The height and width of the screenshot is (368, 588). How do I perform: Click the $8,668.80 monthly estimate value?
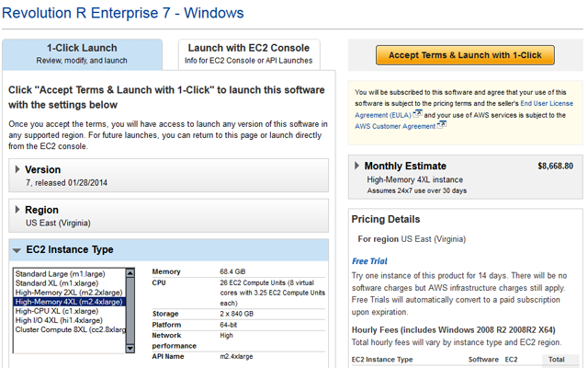[x=555, y=166]
